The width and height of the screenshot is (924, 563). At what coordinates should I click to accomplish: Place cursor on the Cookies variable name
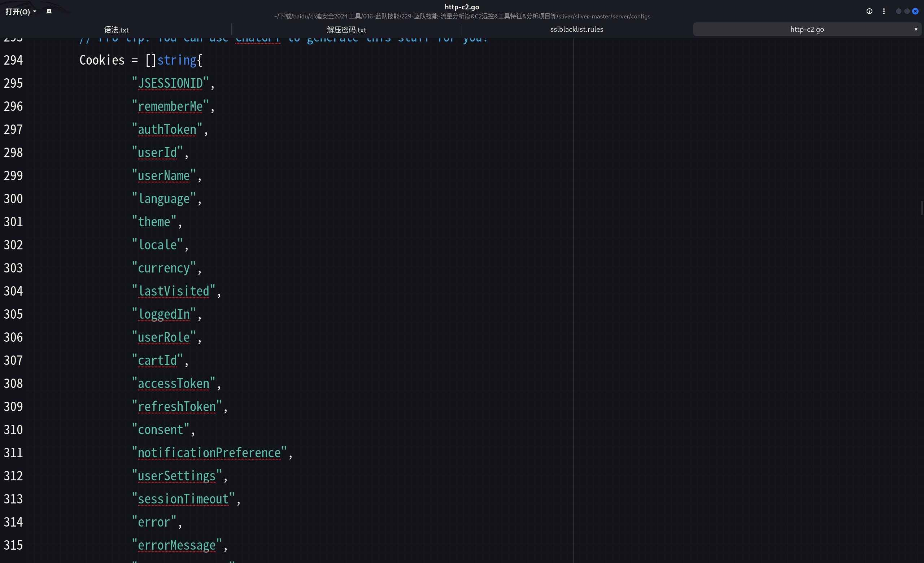(102, 60)
